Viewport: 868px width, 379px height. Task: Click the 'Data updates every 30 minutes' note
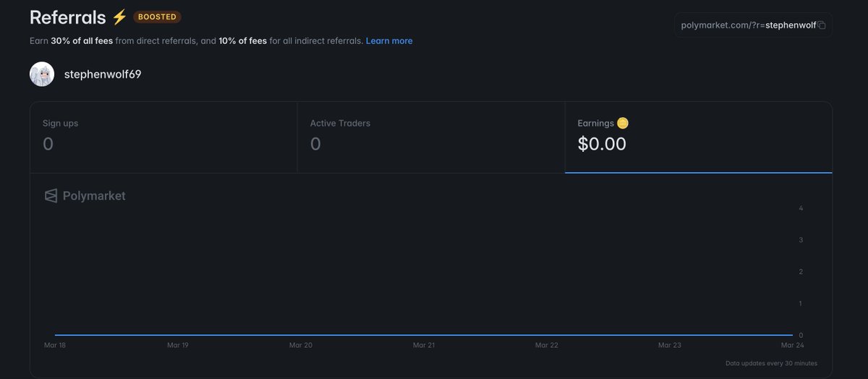tap(771, 363)
